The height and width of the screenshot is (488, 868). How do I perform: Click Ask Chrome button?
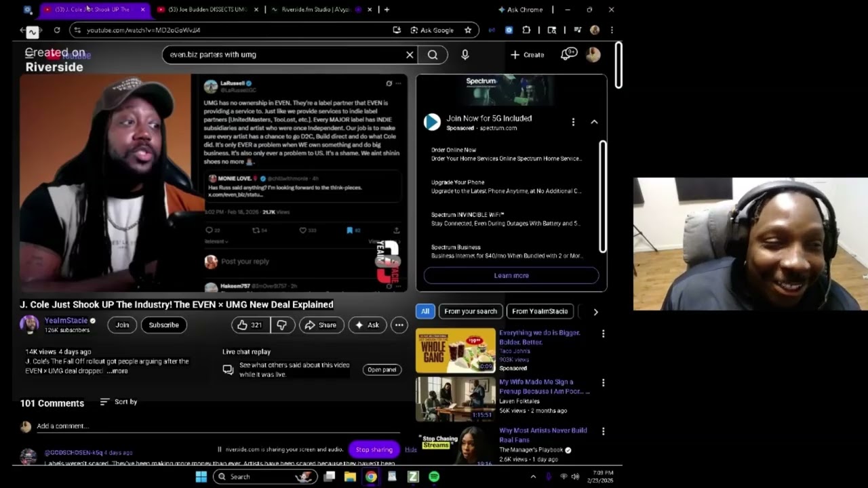[521, 9]
